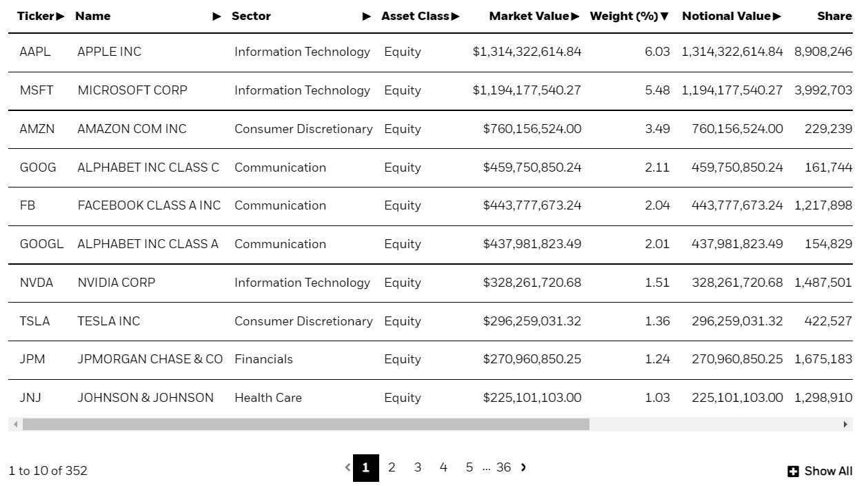The image size is (868, 486).
Task: Click JPM notional value 270,960,850.25
Action: pyautogui.click(x=738, y=359)
